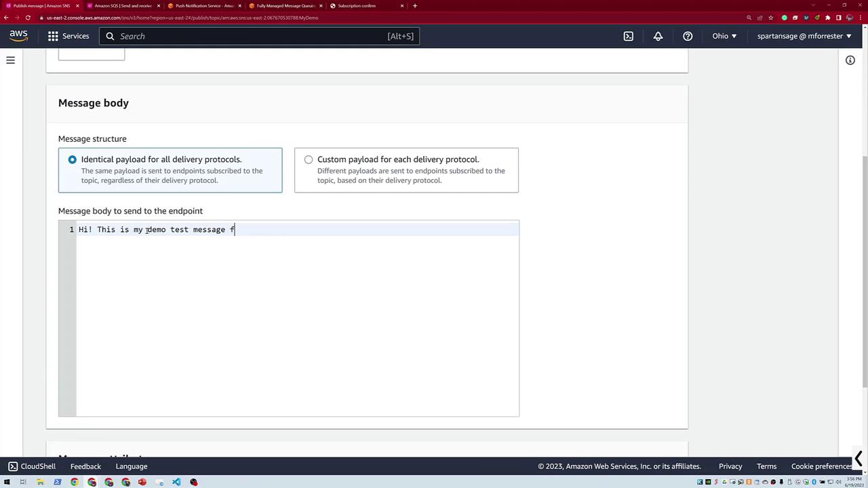Open the Language selector in the footer
This screenshot has height=488, width=868.
132,466
